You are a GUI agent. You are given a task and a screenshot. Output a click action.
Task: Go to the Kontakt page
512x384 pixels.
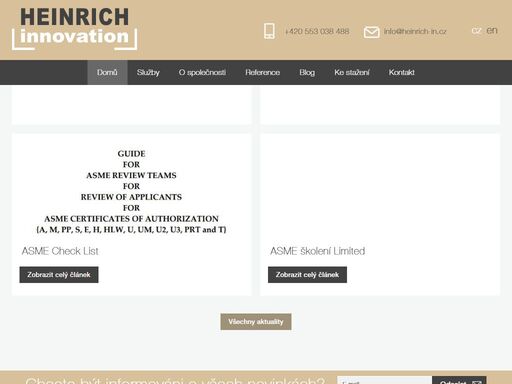(x=402, y=72)
